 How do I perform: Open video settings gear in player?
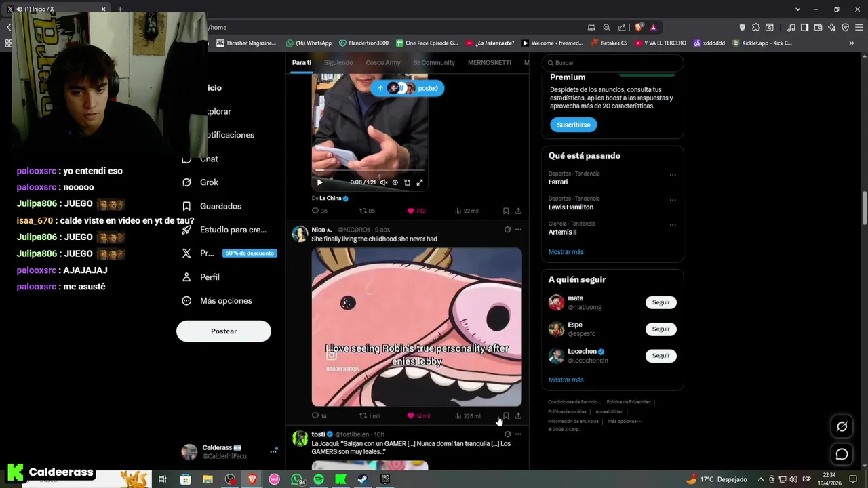[x=395, y=182]
